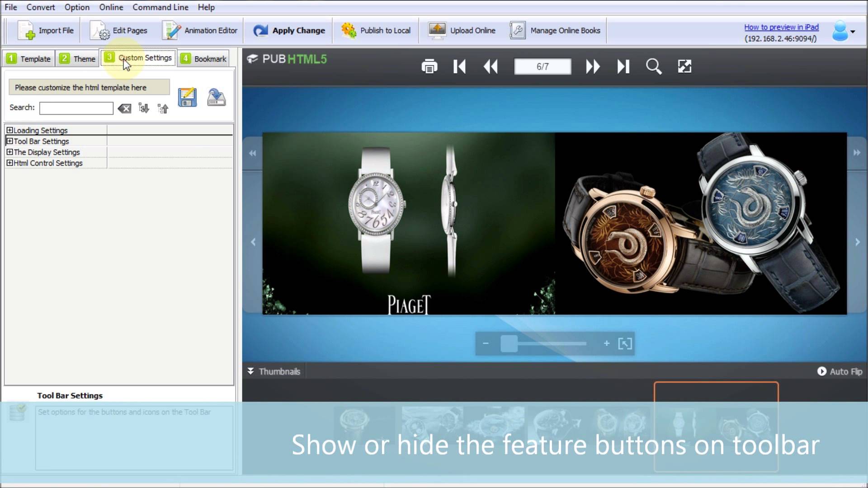The image size is (868, 488).
Task: Click zoom out minus button
Action: click(486, 343)
